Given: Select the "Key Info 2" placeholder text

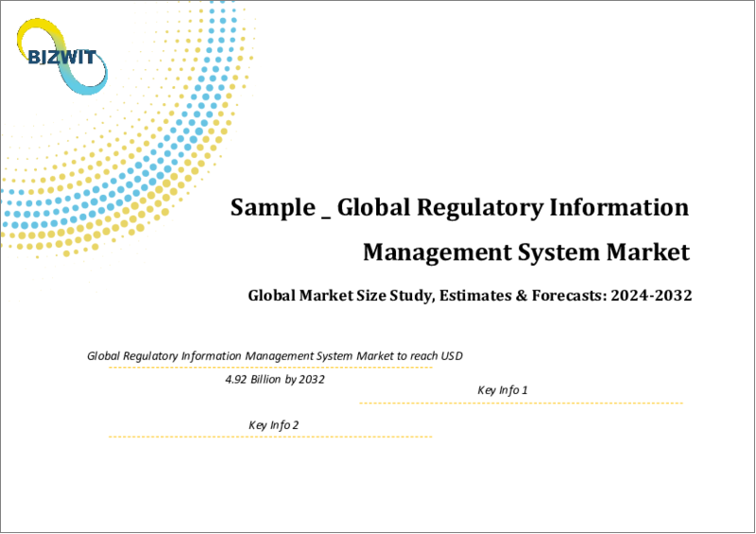Looking at the screenshot, I should [x=274, y=424].
